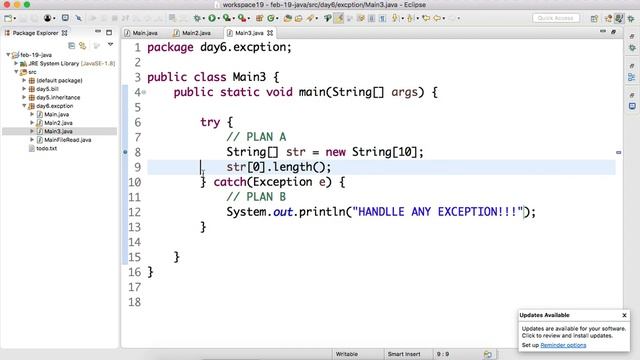Collapse the src folder node

[x=16, y=72]
